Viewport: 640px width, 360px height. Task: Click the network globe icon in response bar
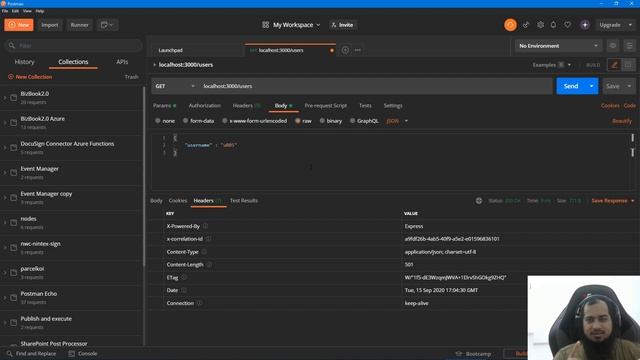tap(479, 200)
